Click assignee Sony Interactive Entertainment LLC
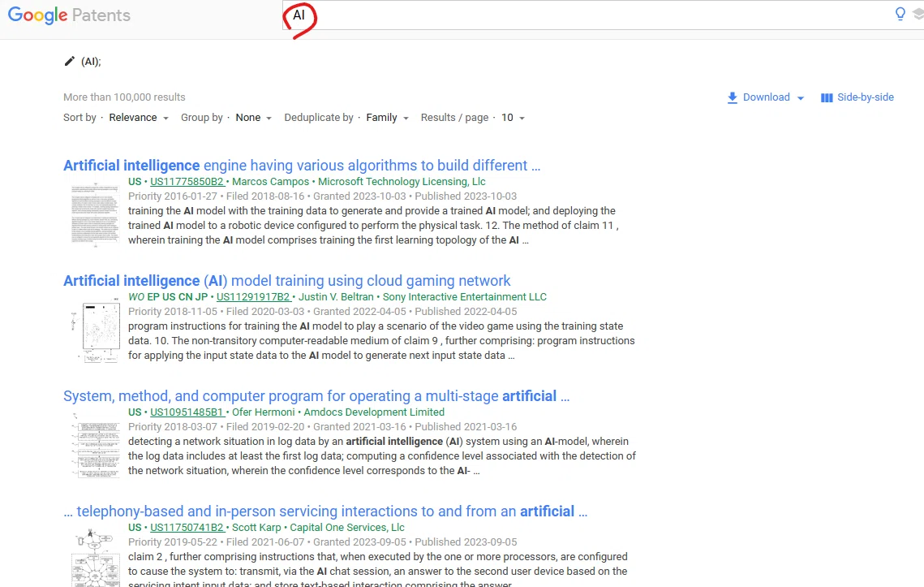Viewport: 924px width, 587px height. 465,296
